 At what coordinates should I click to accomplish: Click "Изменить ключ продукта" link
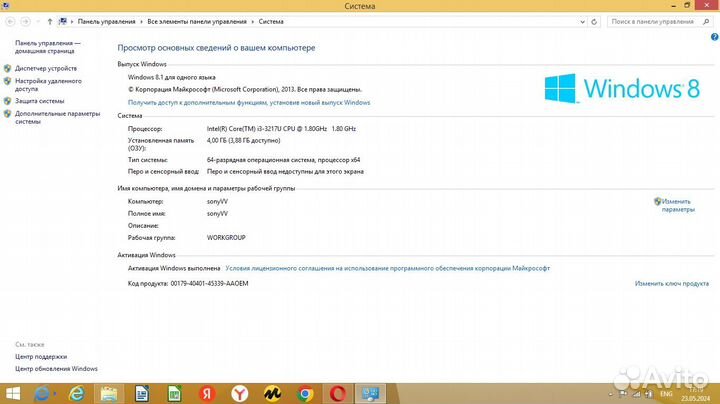672,283
